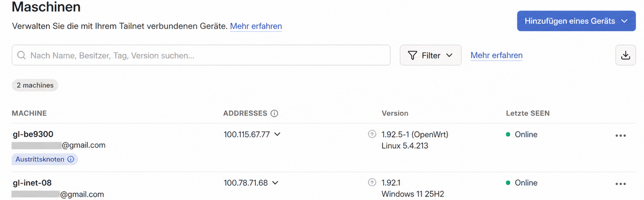Click the 2 machines count badge

point(35,85)
